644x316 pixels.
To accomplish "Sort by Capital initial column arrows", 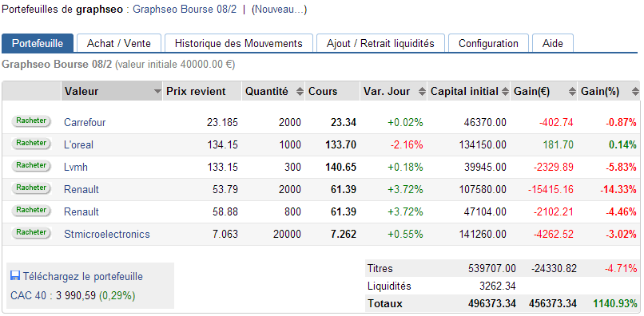I will click(x=505, y=92).
